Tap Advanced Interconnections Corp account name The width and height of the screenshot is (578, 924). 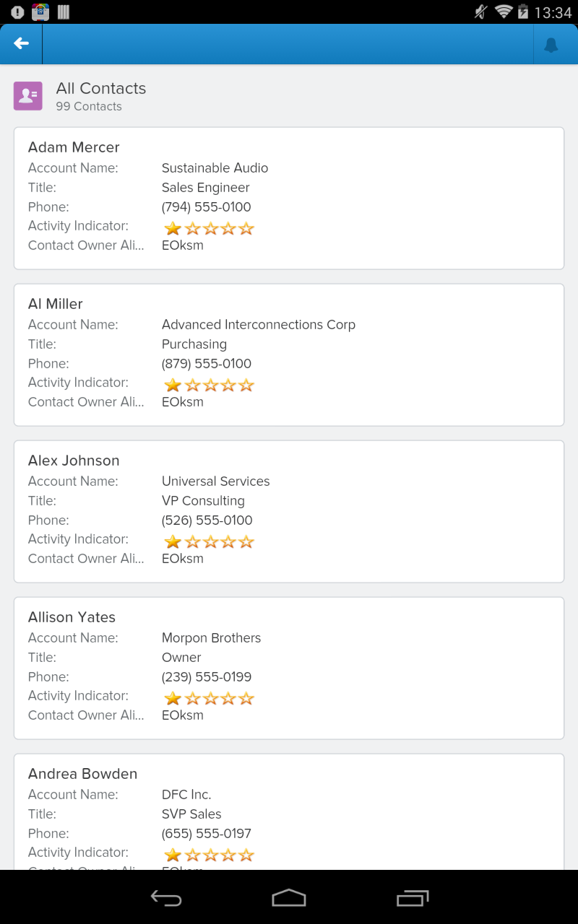pos(259,325)
